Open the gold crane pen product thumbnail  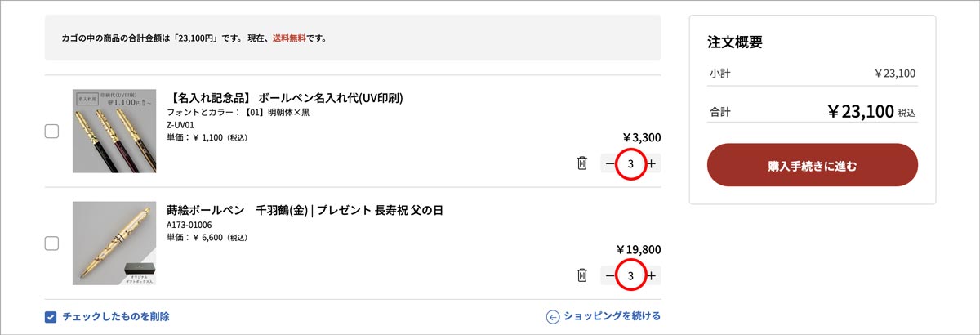point(114,243)
